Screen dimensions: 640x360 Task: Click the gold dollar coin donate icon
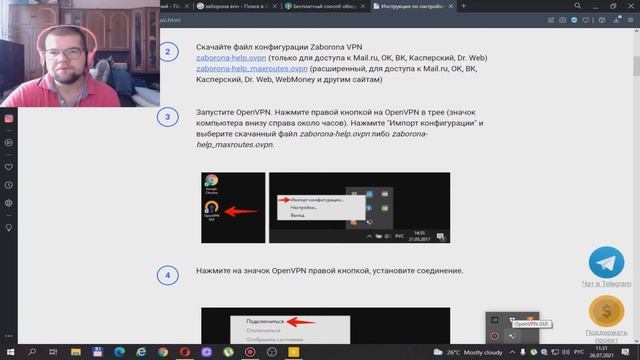pos(606,311)
